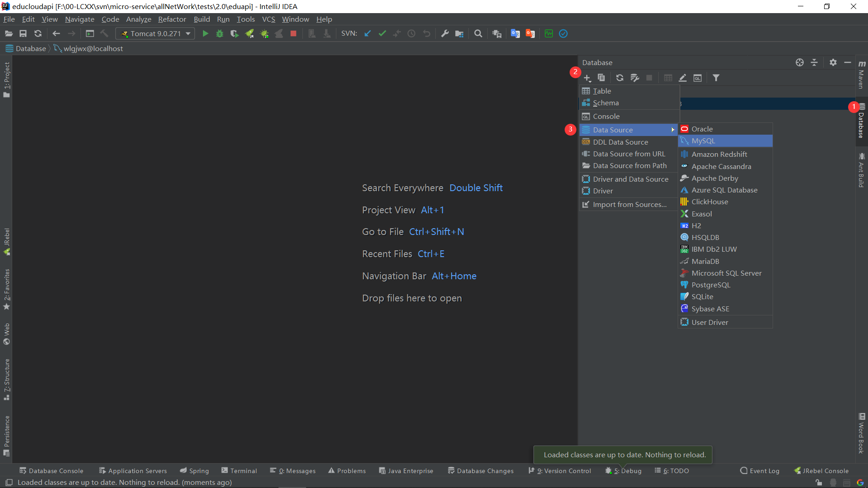Open the Maven side tab
Viewport: 868px width, 488px height.
862,74
